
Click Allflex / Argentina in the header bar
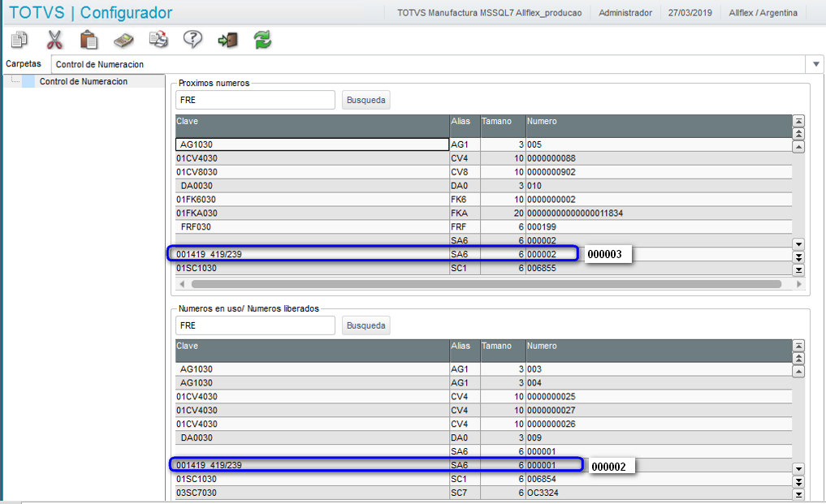(763, 13)
